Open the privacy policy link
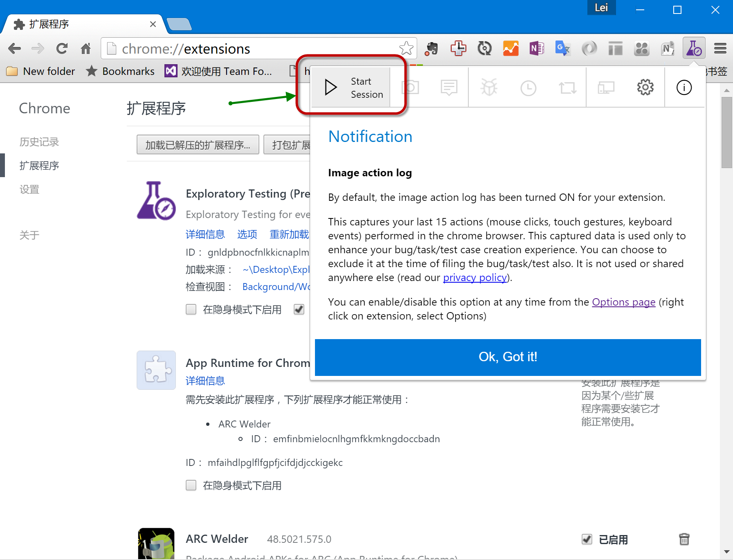Image resolution: width=733 pixels, height=560 pixels. click(x=475, y=277)
